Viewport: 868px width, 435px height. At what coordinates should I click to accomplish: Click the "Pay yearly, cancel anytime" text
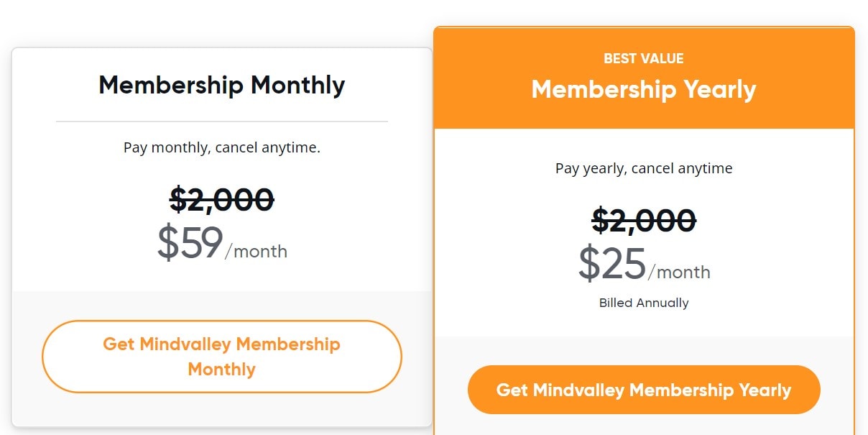click(643, 169)
